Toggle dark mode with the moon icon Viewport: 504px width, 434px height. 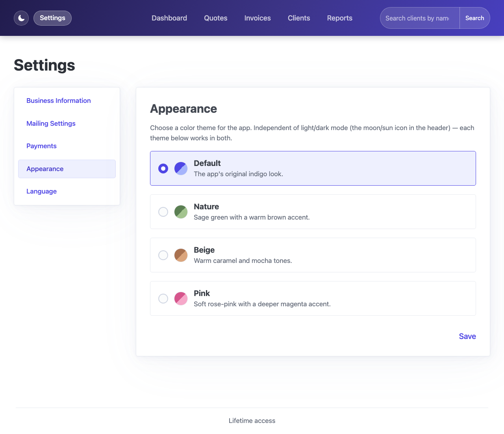(21, 18)
